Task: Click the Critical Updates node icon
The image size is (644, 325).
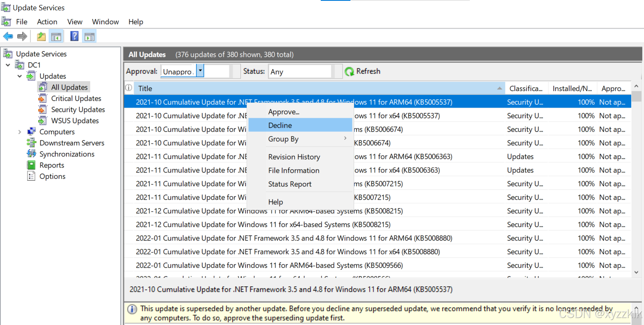Action: pyautogui.click(x=43, y=98)
